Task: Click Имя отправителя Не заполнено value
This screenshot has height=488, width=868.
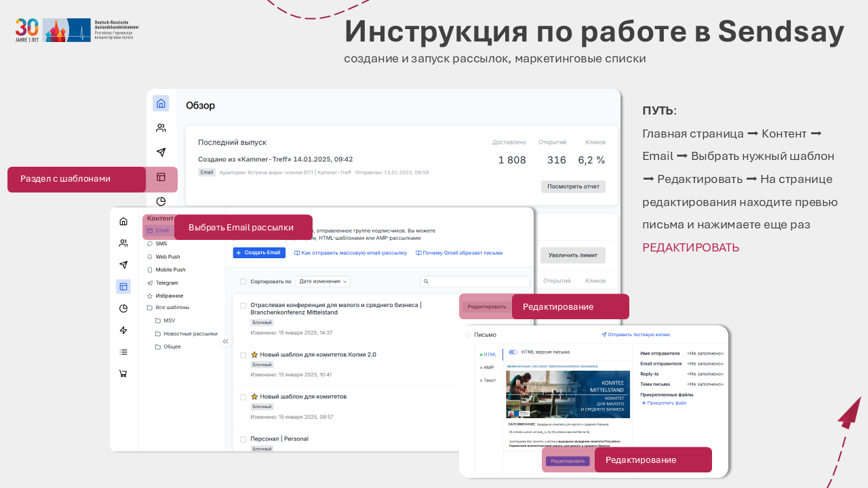Action: pyautogui.click(x=705, y=353)
